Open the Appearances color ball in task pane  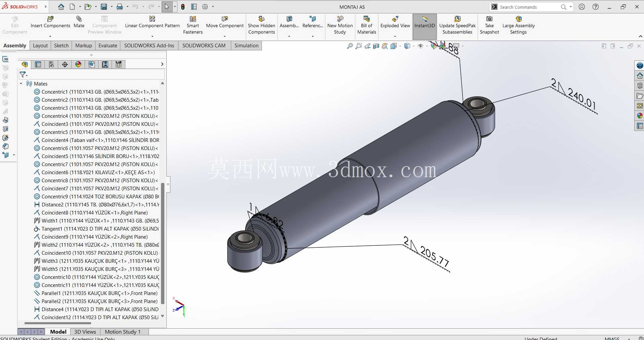point(640,116)
